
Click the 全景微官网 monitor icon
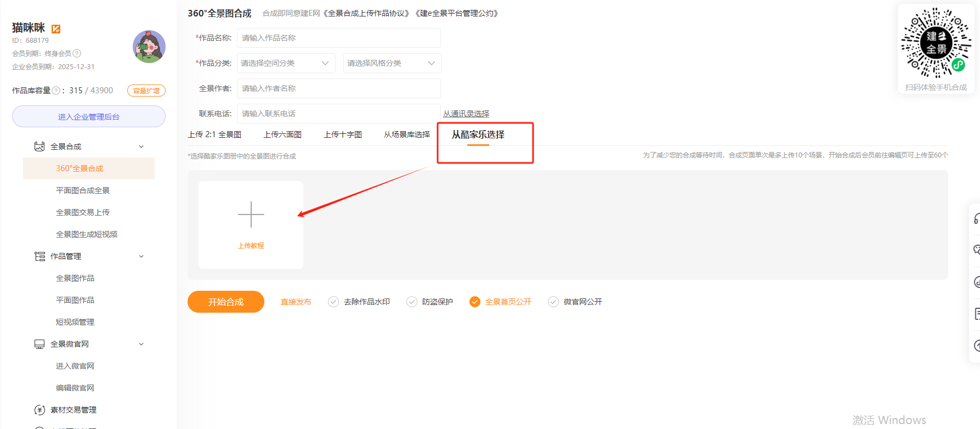point(39,344)
